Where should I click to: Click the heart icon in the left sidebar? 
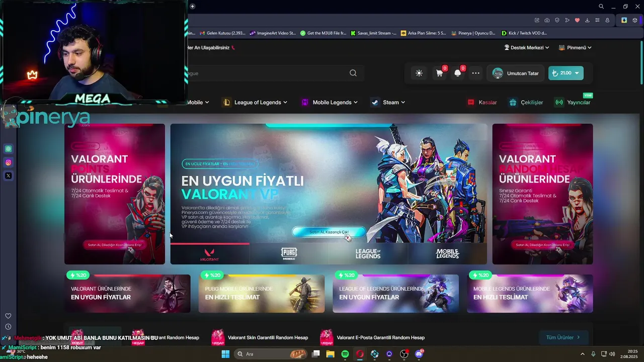pos(8,316)
